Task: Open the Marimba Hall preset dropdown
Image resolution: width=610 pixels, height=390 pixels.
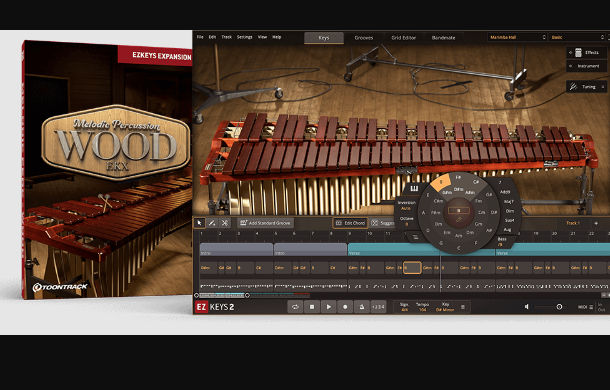Action: tap(517, 37)
